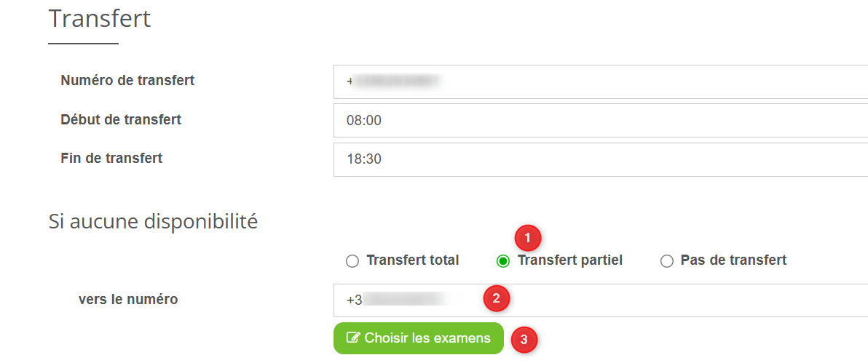Click the vers le numéro label
The width and height of the screenshot is (868, 363).
pos(127,299)
